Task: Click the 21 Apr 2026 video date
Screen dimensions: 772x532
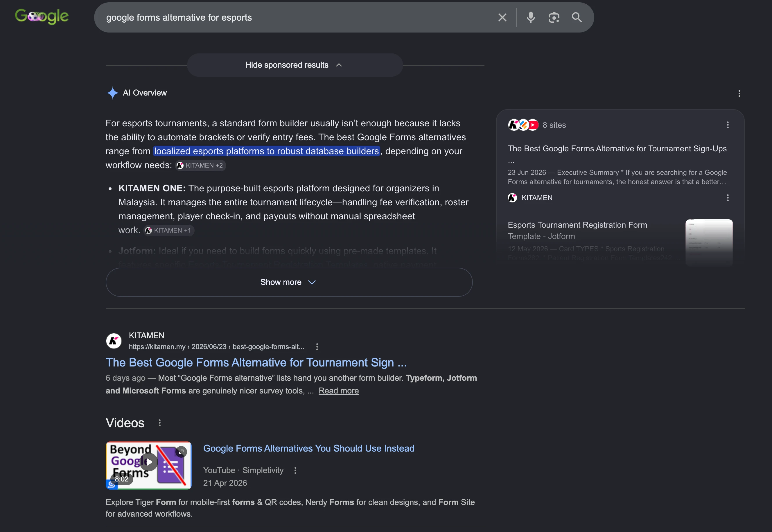Action: [x=225, y=483]
